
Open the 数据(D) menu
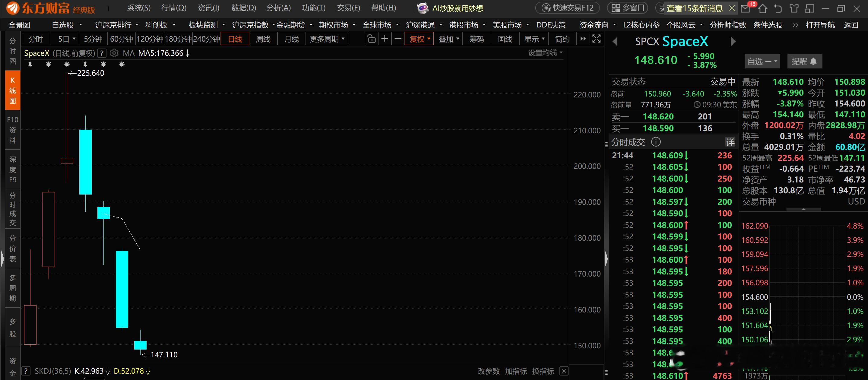[244, 8]
